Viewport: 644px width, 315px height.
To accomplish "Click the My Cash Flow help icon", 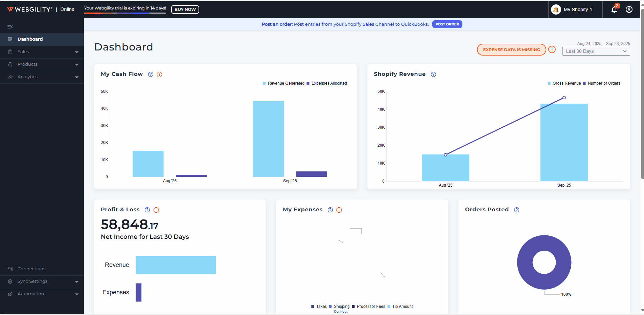I will coord(151,75).
